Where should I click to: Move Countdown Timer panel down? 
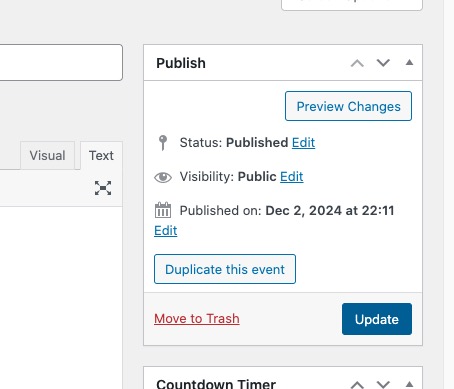click(x=383, y=384)
